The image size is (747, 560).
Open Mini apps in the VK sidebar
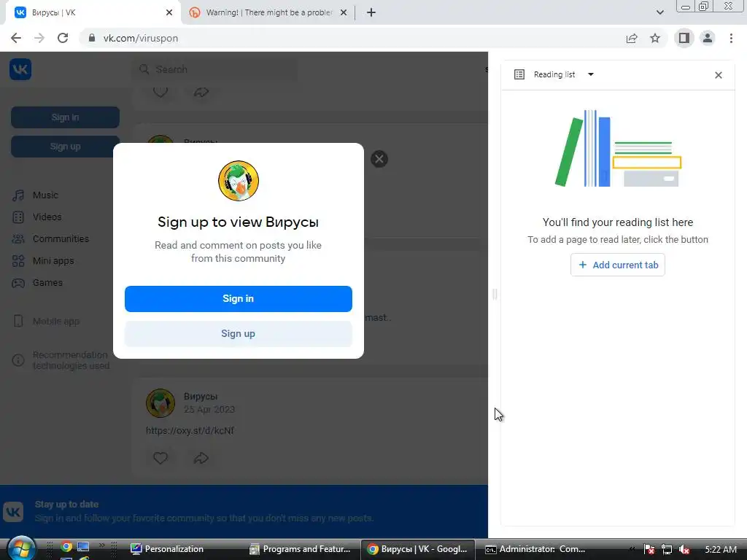(53, 261)
